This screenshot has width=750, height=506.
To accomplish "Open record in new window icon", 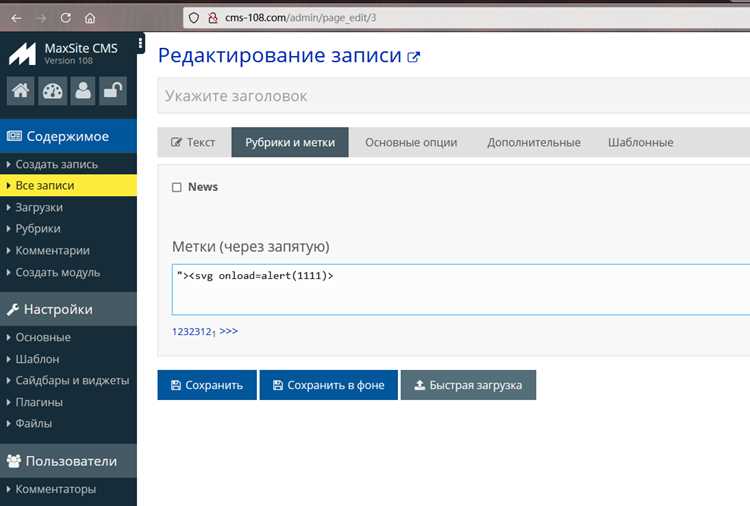I will point(413,57).
